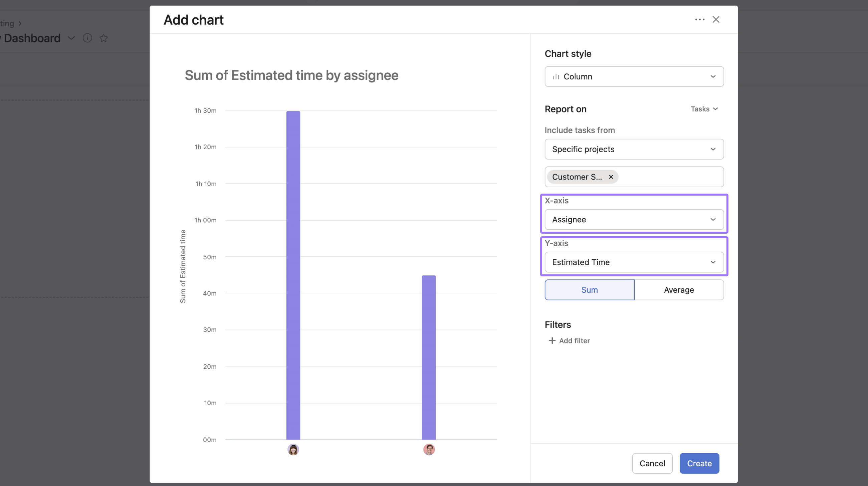The width and height of the screenshot is (868, 486).
Task: Star the Dashboard using the star icon
Action: coord(103,38)
